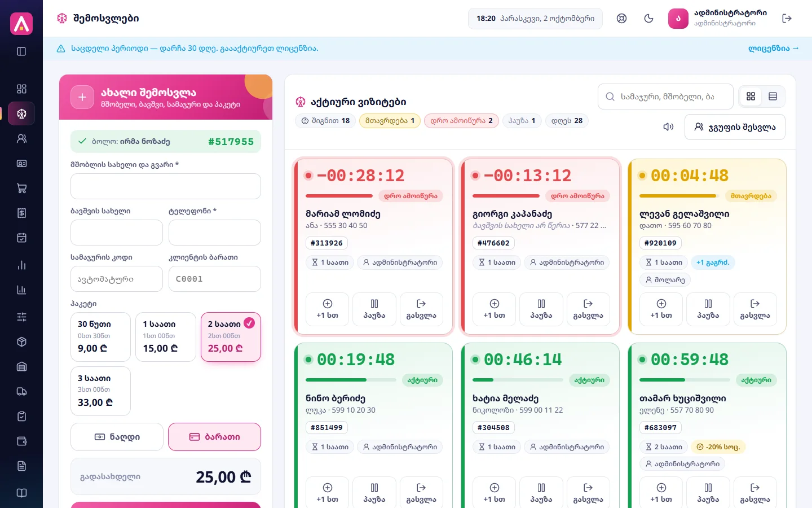
Task: Click the help lifebuoy icon in header
Action: click(621, 19)
